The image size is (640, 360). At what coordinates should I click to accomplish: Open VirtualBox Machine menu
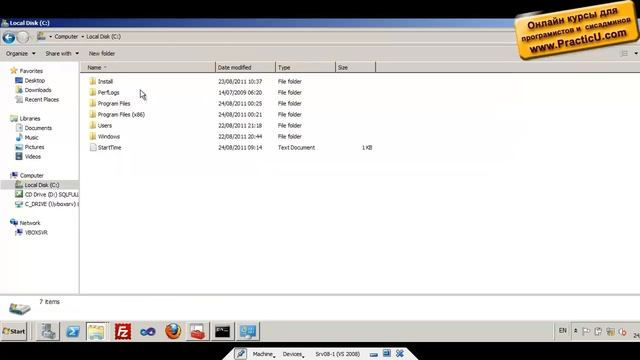(x=263, y=354)
